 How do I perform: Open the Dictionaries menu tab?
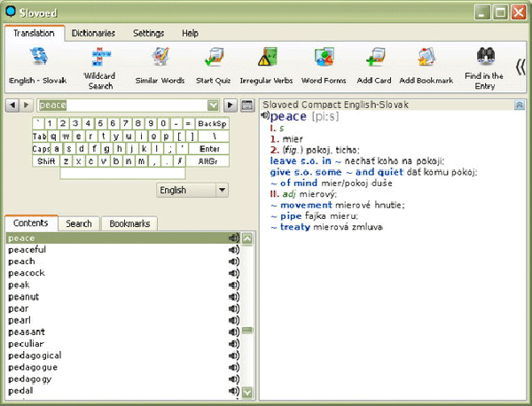[94, 33]
